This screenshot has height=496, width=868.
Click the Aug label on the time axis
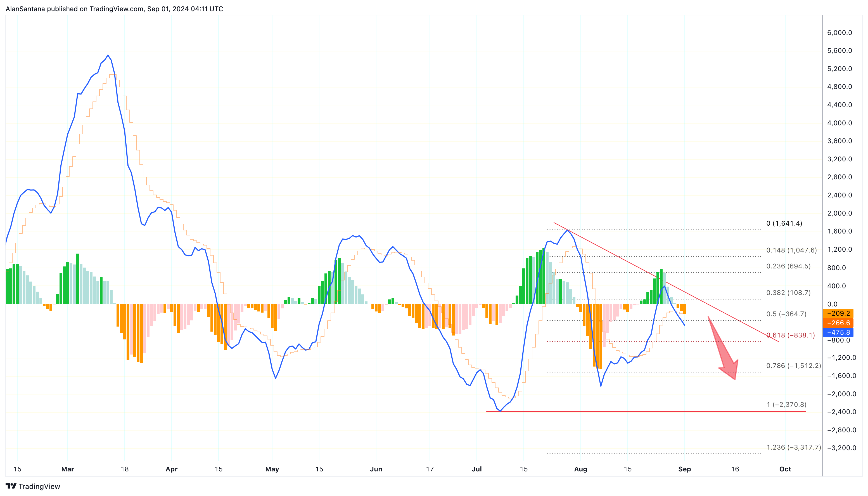(581, 469)
